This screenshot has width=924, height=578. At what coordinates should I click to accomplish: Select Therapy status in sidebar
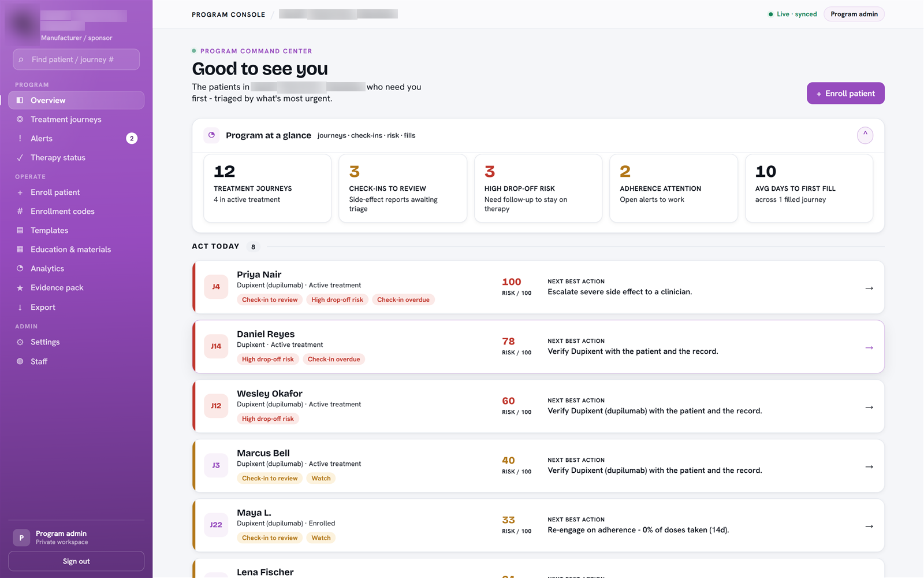(76, 157)
